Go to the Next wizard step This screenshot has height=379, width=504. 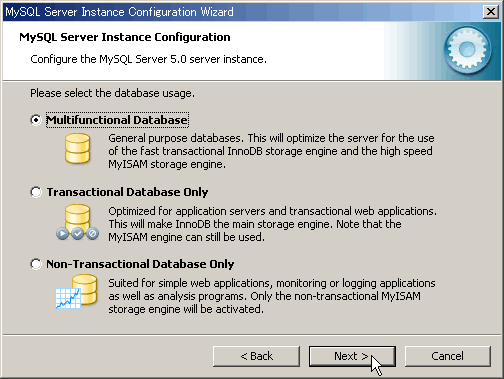pos(352,356)
